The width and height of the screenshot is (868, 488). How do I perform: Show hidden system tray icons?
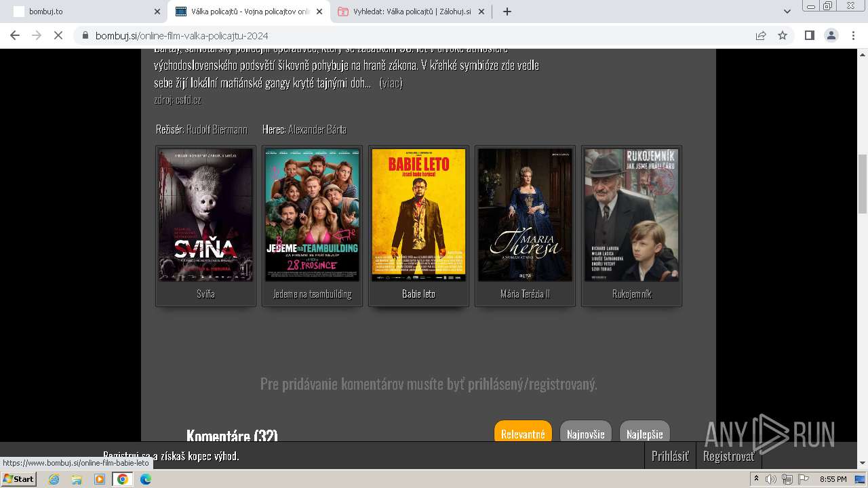tap(756, 479)
